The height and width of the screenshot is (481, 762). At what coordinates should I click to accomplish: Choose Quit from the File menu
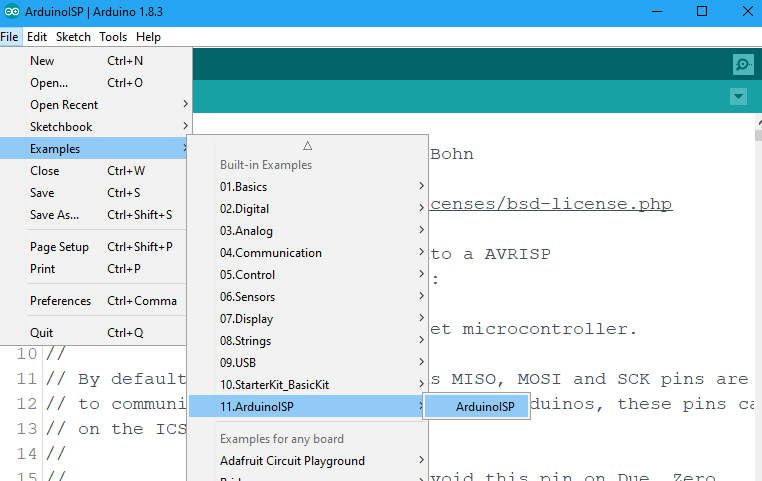coord(93,333)
